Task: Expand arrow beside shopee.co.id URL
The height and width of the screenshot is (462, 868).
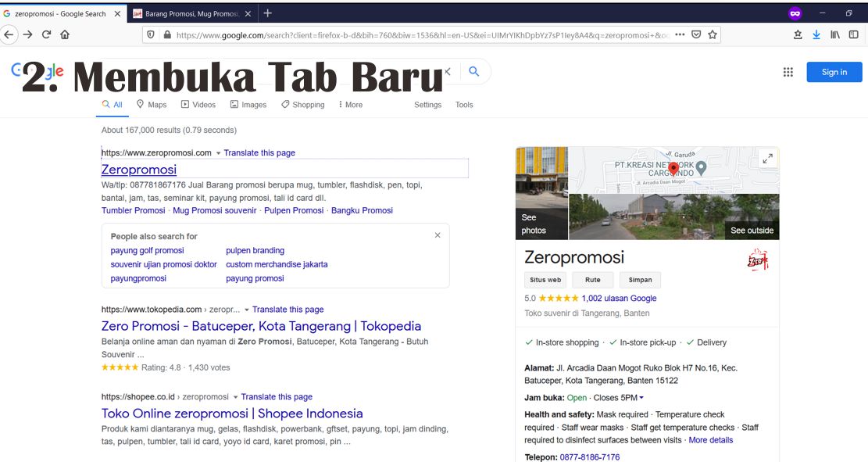Action: 235,397
